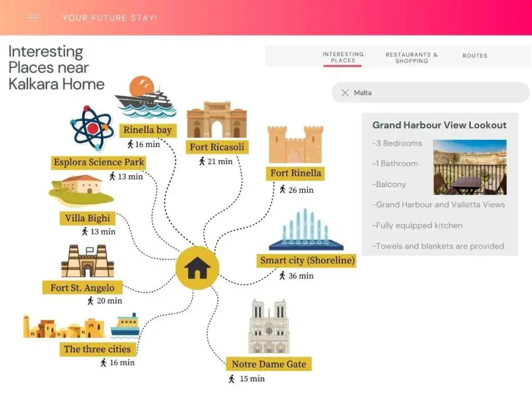Screen dimensions: 532x399
Task: Click the Your Future Stay header title
Action: [110, 18]
